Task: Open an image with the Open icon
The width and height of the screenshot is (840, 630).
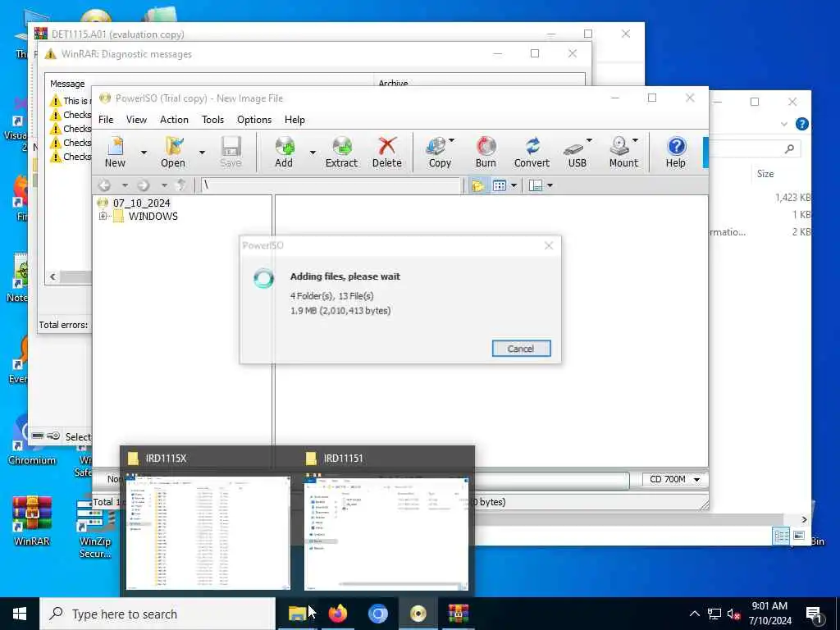Action: (173, 152)
